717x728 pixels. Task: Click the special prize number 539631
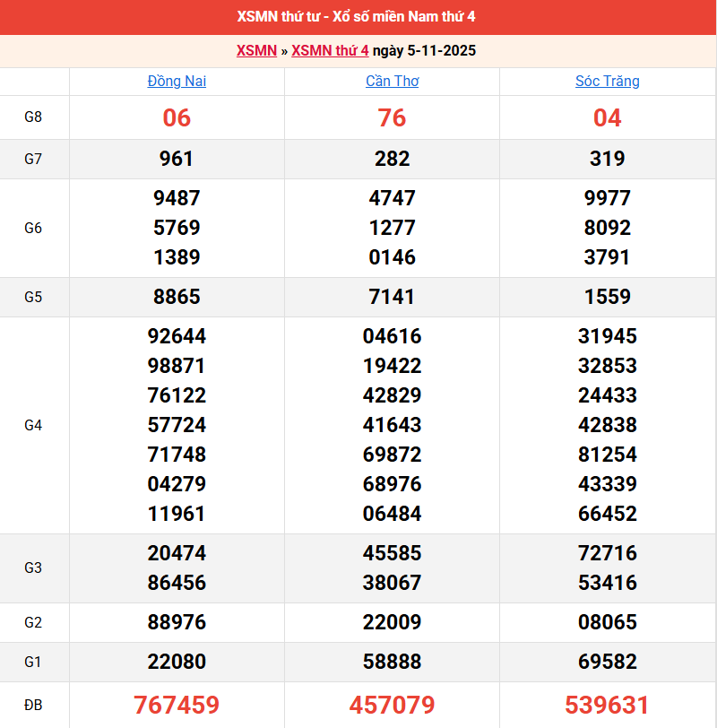[x=607, y=705]
